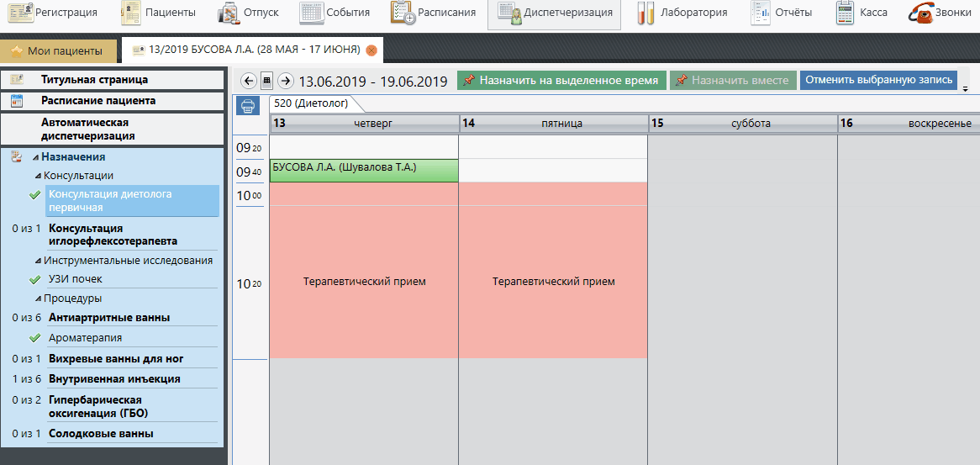Switch to the Мои пациенты tab
Screen dimensions: 980x465
click(x=58, y=50)
